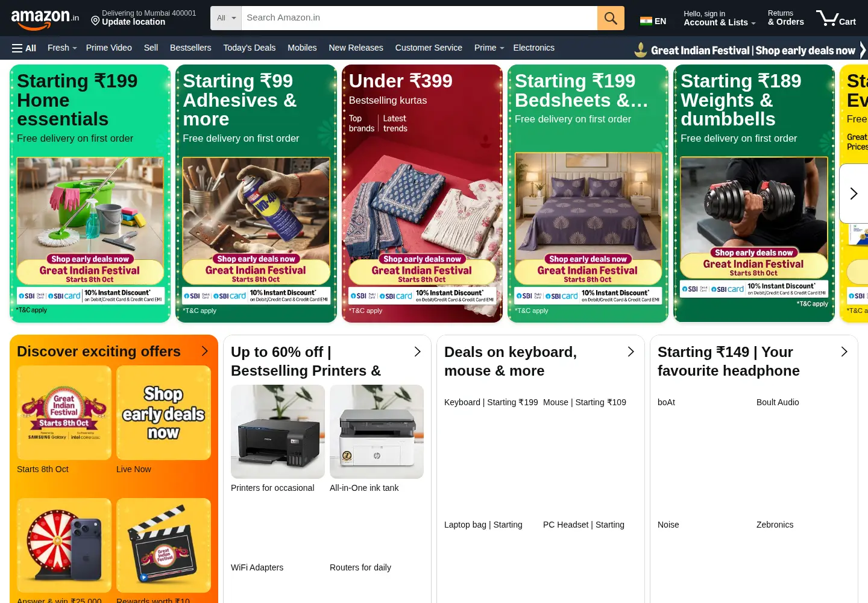The image size is (868, 603).
Task: Select All-in-One ink tank printer image
Action: click(377, 432)
